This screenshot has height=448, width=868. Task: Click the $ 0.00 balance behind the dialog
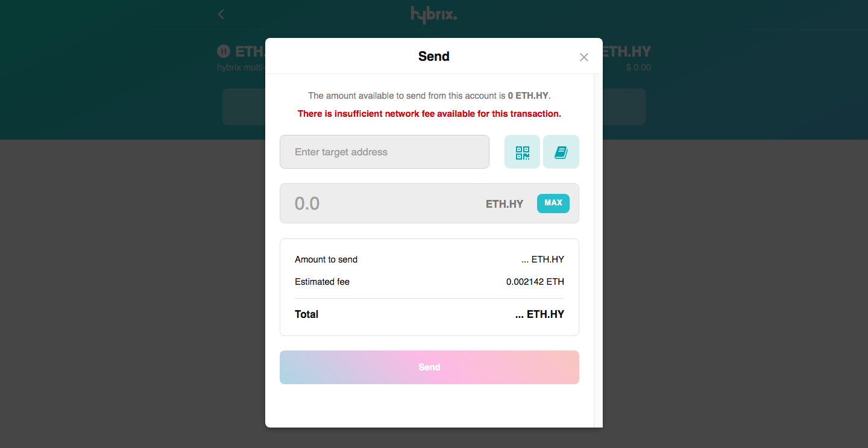(638, 67)
